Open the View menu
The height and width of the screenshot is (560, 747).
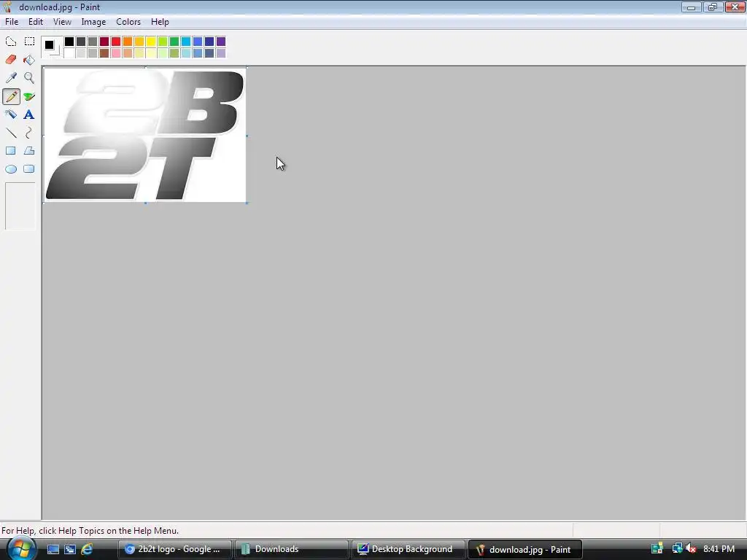point(62,22)
